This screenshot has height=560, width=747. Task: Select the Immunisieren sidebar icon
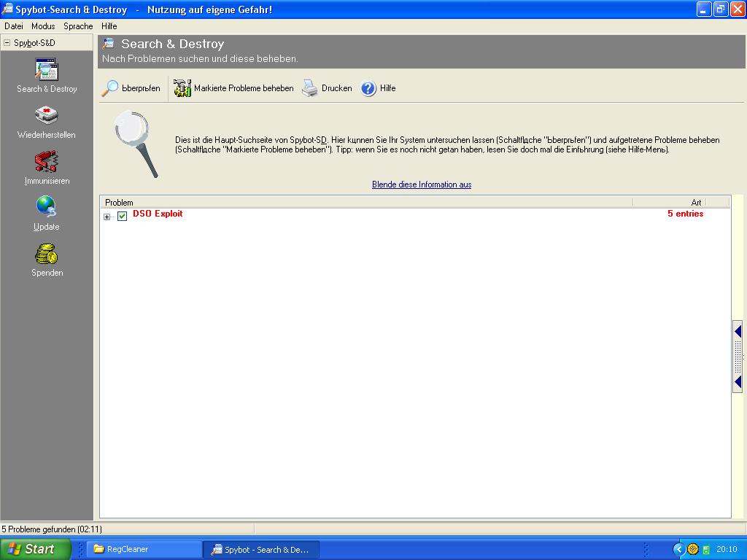[47, 162]
